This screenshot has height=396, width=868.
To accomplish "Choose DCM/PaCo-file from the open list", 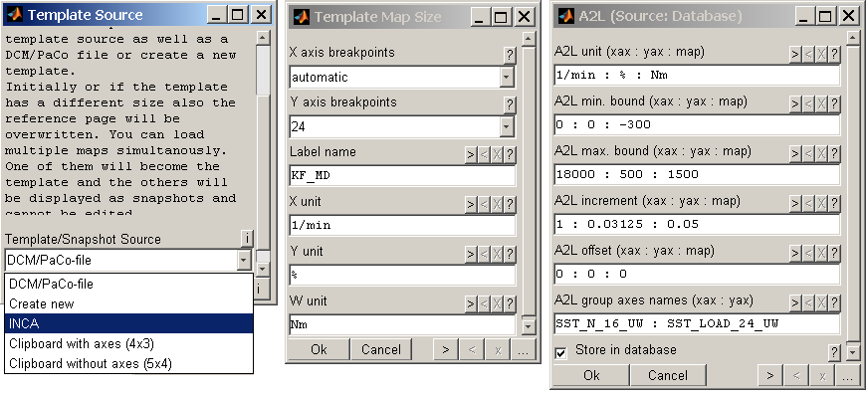I will point(128,284).
